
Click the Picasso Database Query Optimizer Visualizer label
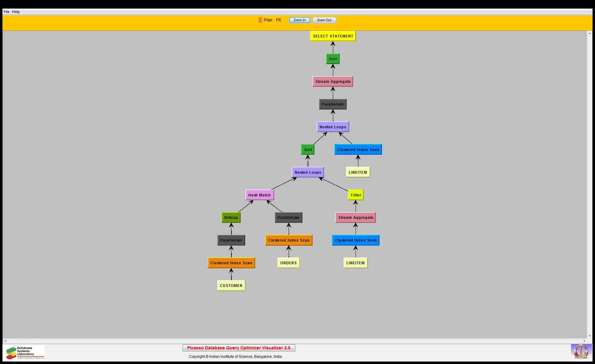point(239,348)
